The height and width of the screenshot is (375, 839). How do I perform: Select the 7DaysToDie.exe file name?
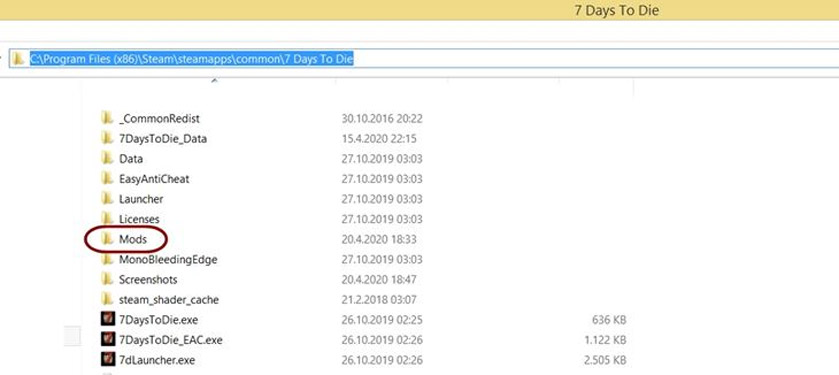(158, 320)
